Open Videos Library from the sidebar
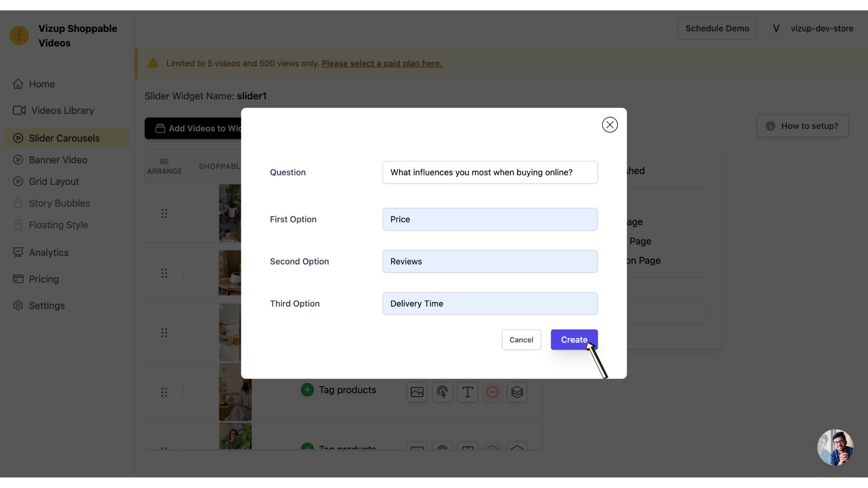The width and height of the screenshot is (868, 488). pyautogui.click(x=62, y=110)
